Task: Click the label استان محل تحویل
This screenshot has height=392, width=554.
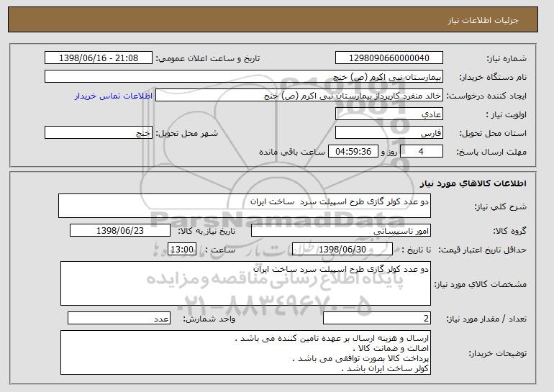Action: click(x=493, y=133)
